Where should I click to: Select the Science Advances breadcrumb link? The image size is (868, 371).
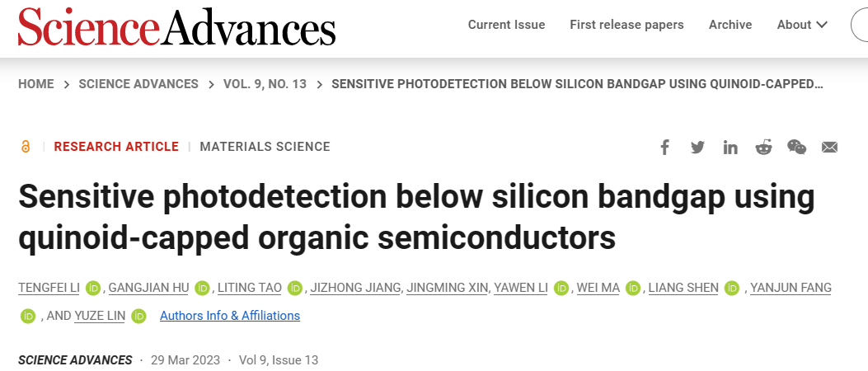click(138, 84)
